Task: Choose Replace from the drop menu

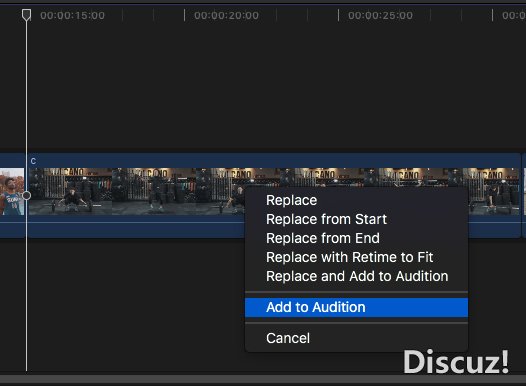Action: coord(292,200)
